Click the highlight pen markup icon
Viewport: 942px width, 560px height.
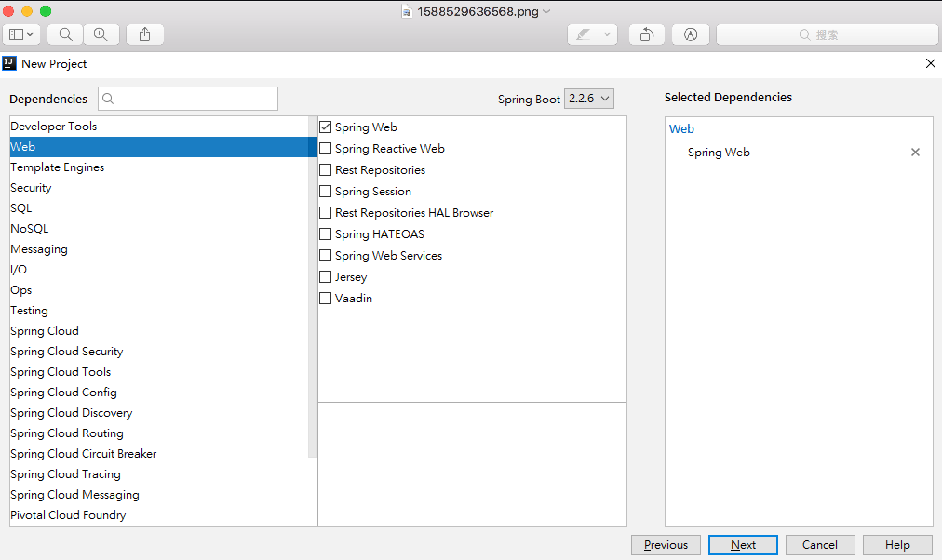(583, 34)
